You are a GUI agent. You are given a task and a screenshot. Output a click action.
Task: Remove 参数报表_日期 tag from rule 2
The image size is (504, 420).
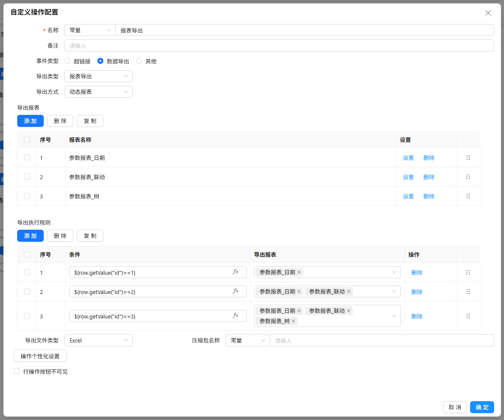pos(299,291)
